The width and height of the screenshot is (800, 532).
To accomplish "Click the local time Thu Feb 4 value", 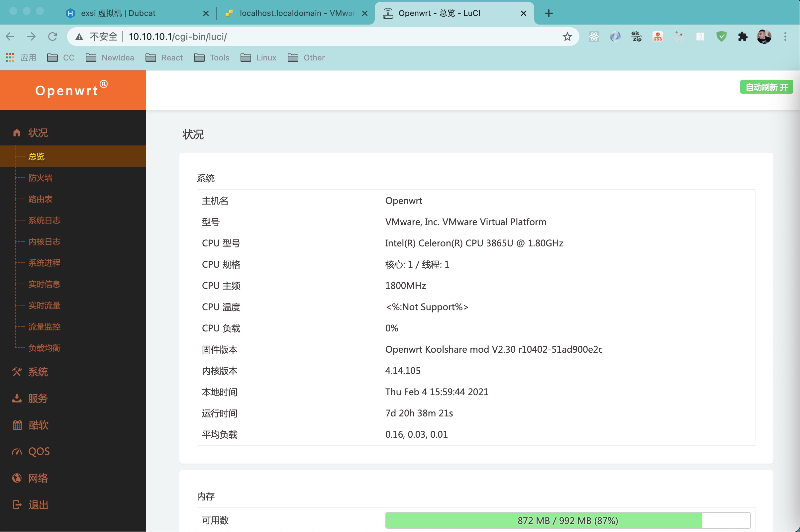I will (x=437, y=392).
